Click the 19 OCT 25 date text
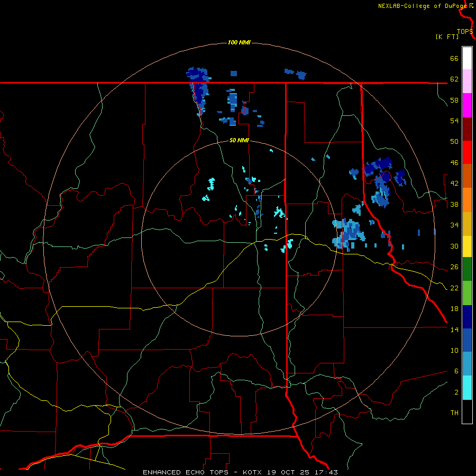This screenshot has height=476, width=476. (x=288, y=472)
